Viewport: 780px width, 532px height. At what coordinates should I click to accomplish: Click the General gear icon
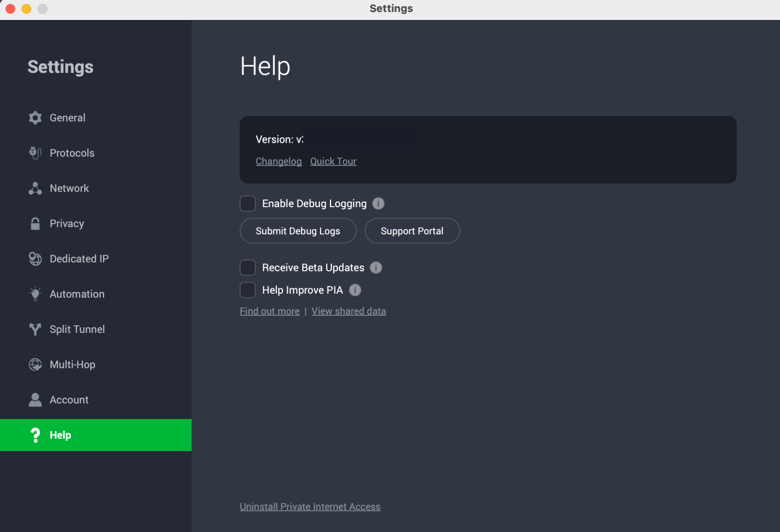(x=35, y=118)
